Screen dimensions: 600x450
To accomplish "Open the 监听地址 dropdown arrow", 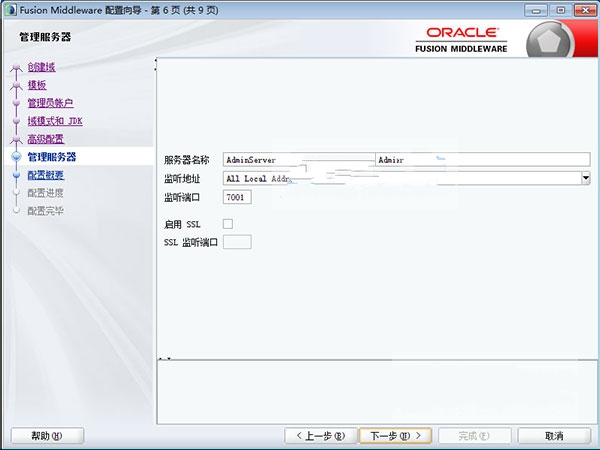I will (x=585, y=178).
